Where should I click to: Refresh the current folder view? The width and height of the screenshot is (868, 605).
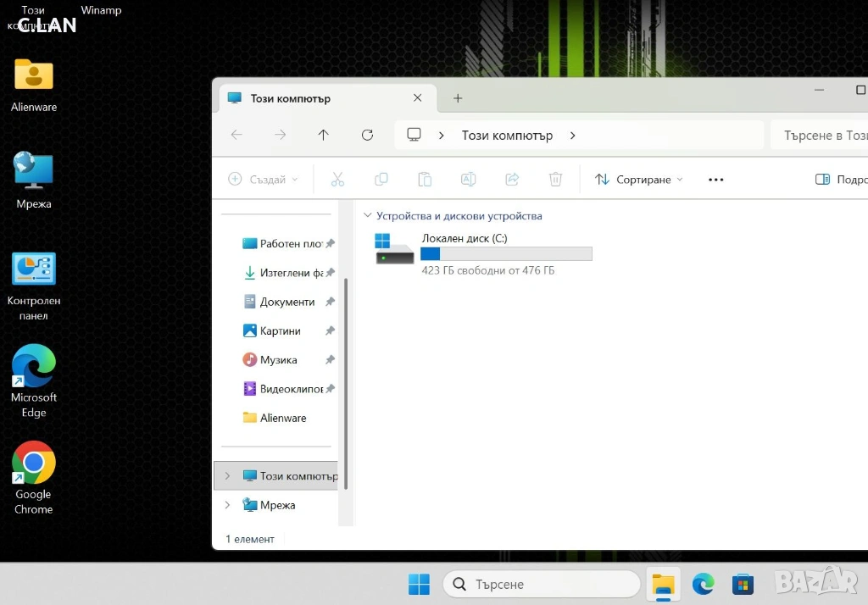(367, 136)
